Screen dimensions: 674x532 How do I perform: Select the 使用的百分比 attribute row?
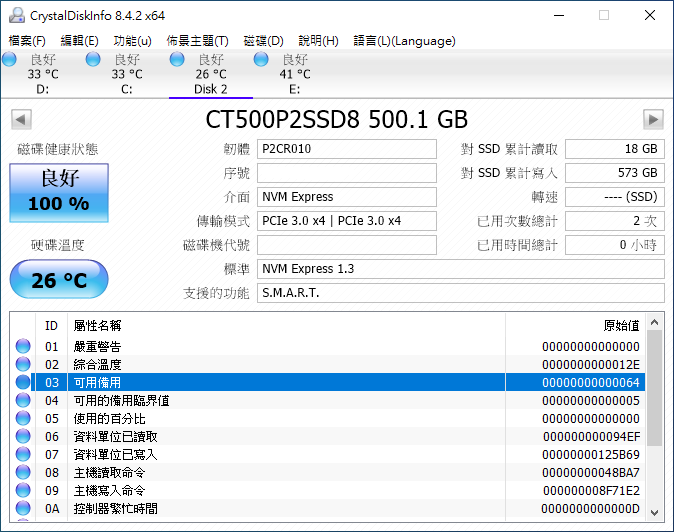click(327, 419)
